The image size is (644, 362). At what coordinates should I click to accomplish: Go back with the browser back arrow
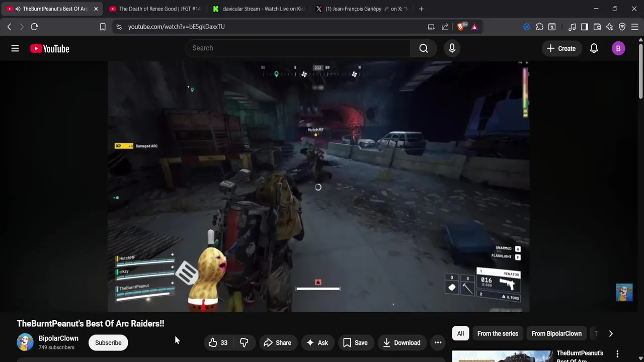(x=9, y=27)
